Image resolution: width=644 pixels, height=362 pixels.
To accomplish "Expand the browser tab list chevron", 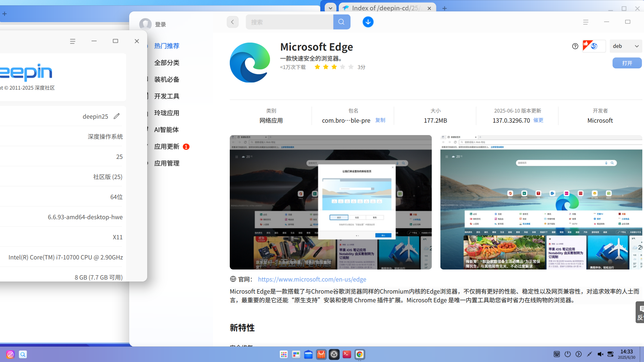I will (330, 8).
